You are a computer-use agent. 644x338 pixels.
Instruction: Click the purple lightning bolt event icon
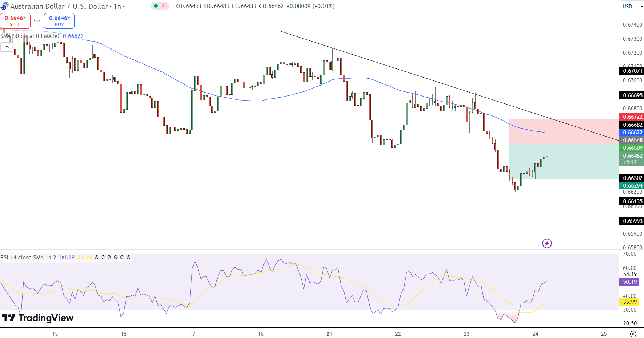coord(547,243)
